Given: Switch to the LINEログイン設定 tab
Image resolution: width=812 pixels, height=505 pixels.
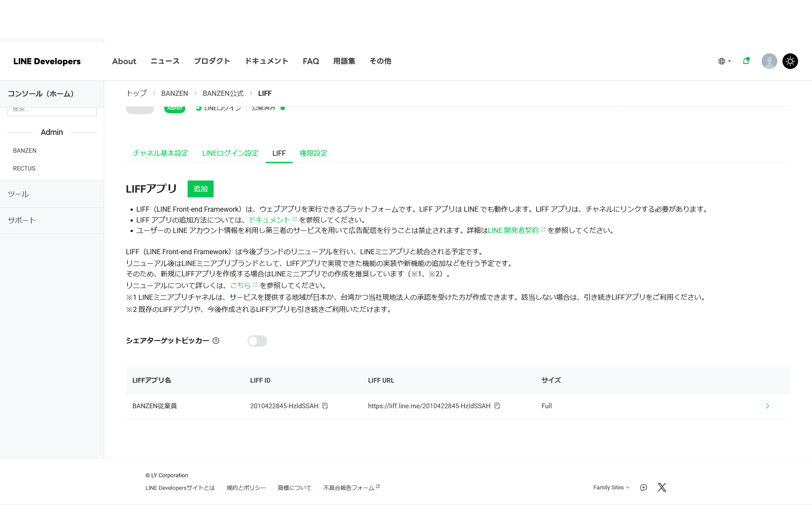Looking at the screenshot, I should click(230, 153).
